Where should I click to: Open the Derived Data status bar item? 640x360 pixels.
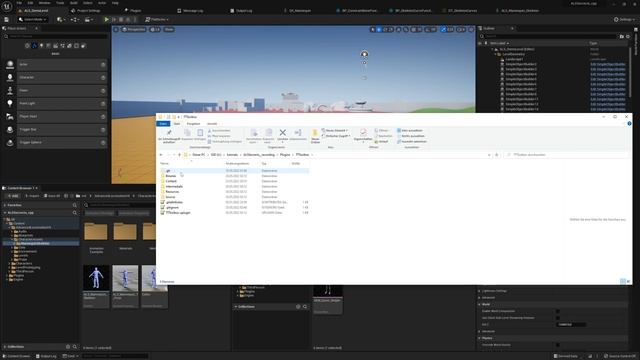tap(566, 356)
